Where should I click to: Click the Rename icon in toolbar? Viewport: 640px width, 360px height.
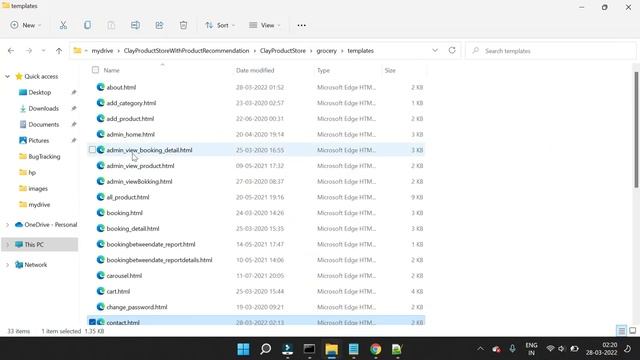click(135, 25)
